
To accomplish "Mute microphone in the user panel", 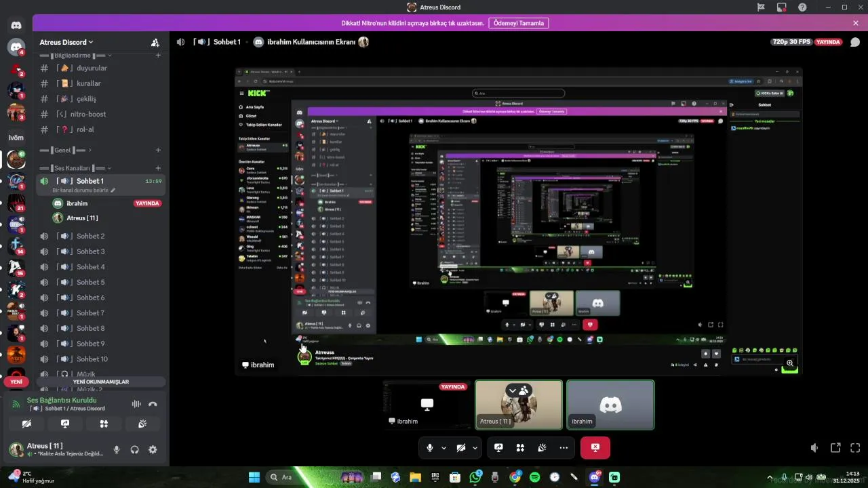I will [x=117, y=449].
